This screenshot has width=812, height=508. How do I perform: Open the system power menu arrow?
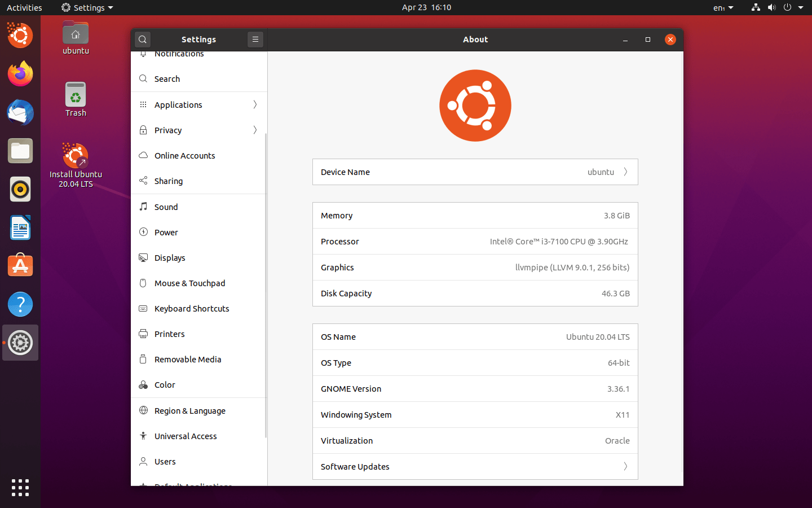(801, 7)
